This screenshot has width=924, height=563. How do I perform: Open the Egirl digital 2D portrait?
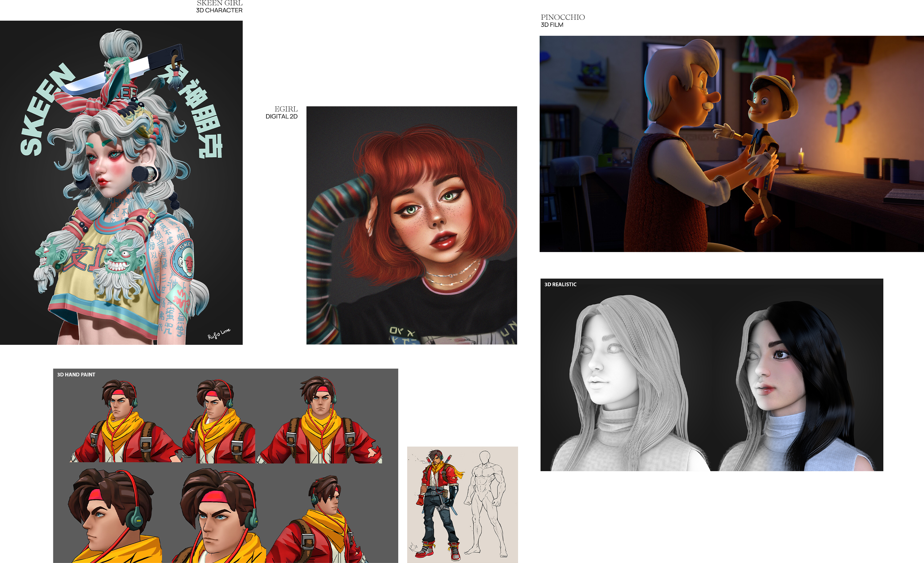(x=412, y=226)
